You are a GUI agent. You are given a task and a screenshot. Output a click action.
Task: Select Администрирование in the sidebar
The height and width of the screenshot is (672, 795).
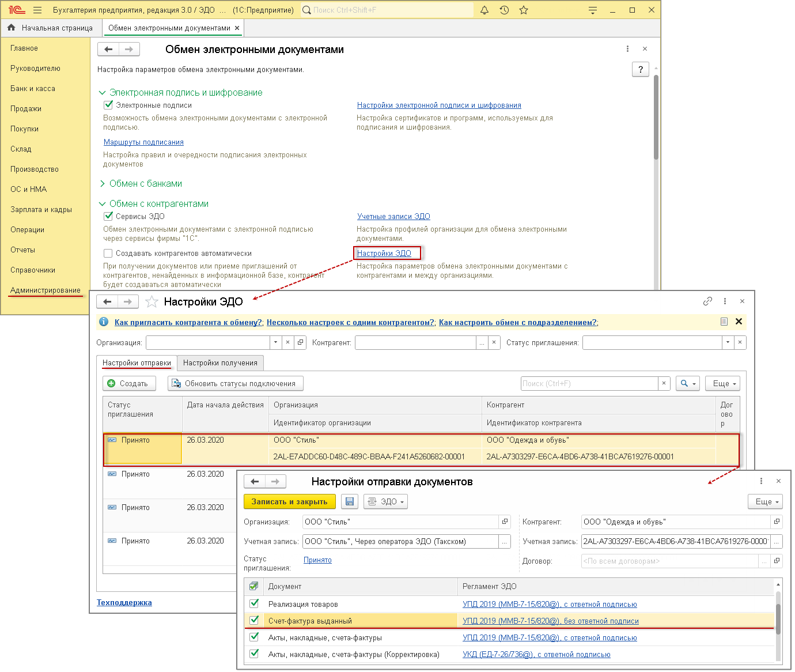[45, 290]
